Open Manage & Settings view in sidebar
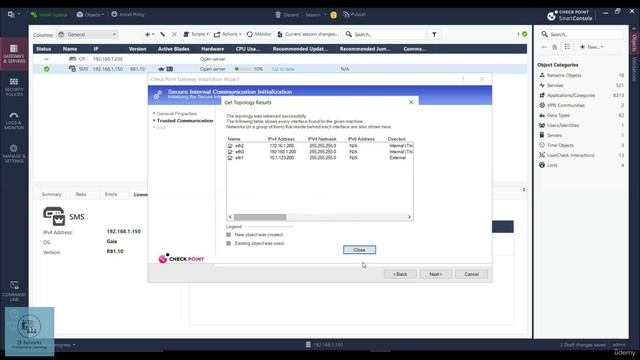This screenshot has width=640, height=360. pos(14,153)
